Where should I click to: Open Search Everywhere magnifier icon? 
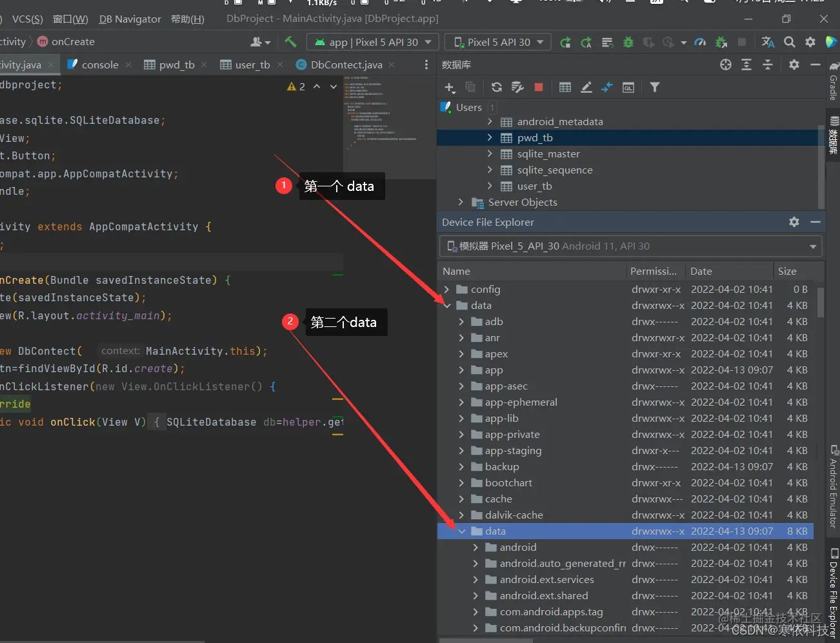789,42
